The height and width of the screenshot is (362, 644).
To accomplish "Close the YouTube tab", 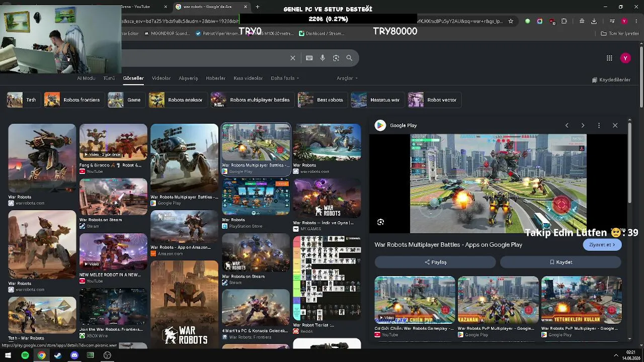I will pos(166,7).
